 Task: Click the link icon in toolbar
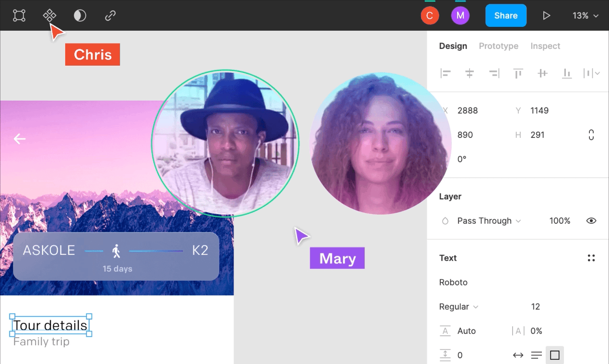point(110,16)
